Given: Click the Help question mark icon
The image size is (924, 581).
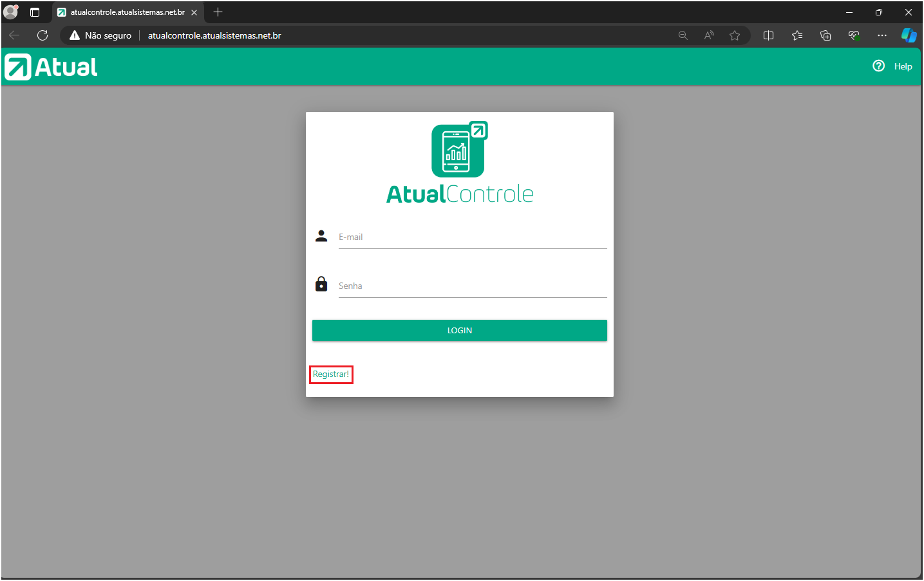Looking at the screenshot, I should coord(879,66).
